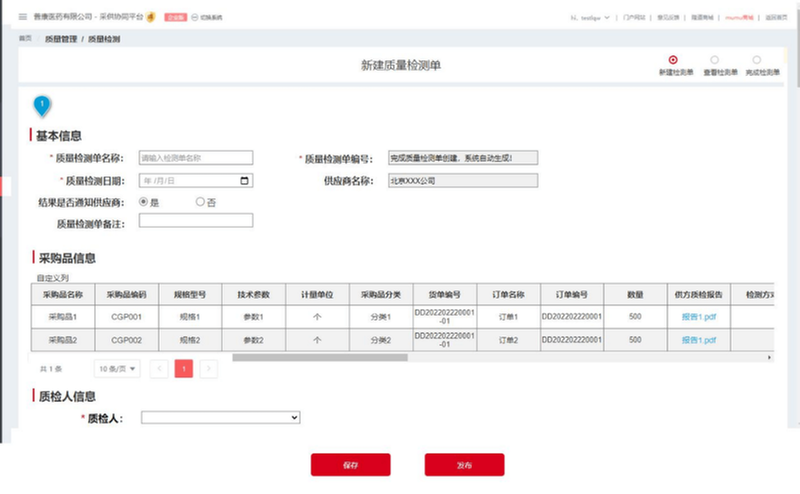The width and height of the screenshot is (800, 494).
Task: Open 报告1.pdf link in 采购品1 row
Action: [x=698, y=317]
